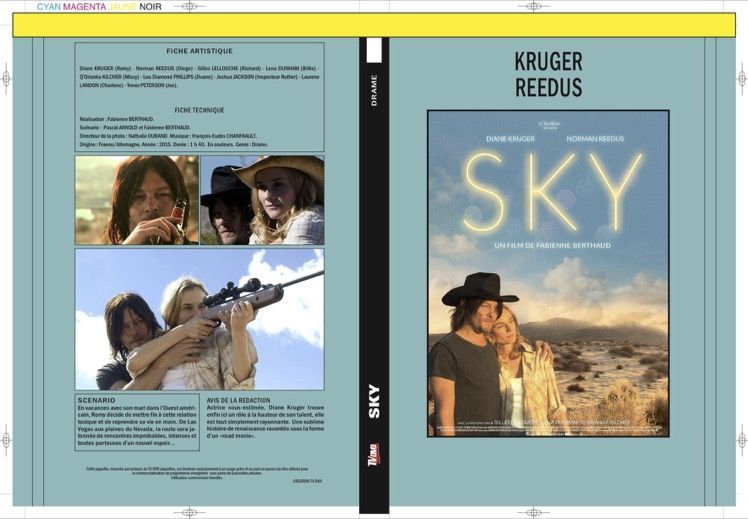748x519 pixels.
Task: Select the MAGENTA color label
Action: (x=84, y=7)
